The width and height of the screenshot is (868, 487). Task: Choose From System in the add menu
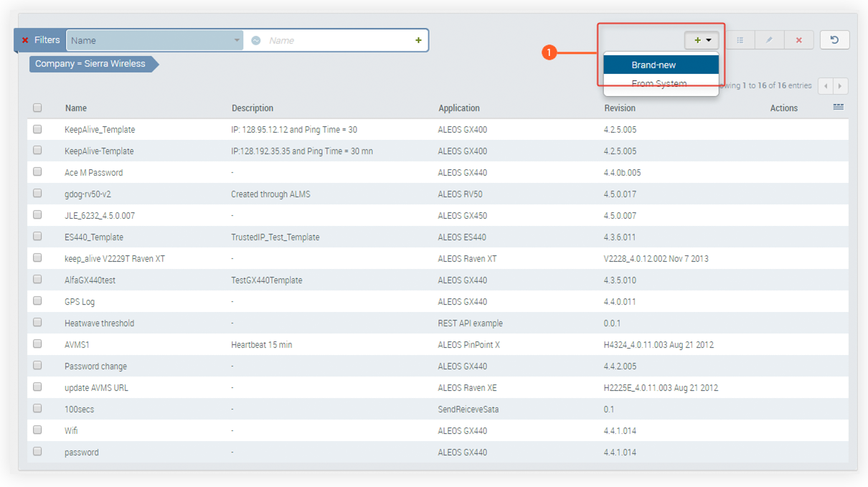point(661,84)
